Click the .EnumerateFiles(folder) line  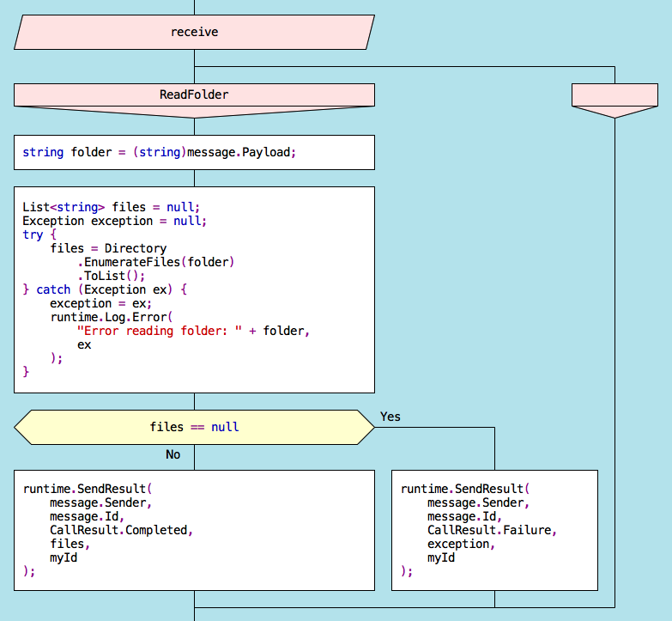(156, 262)
